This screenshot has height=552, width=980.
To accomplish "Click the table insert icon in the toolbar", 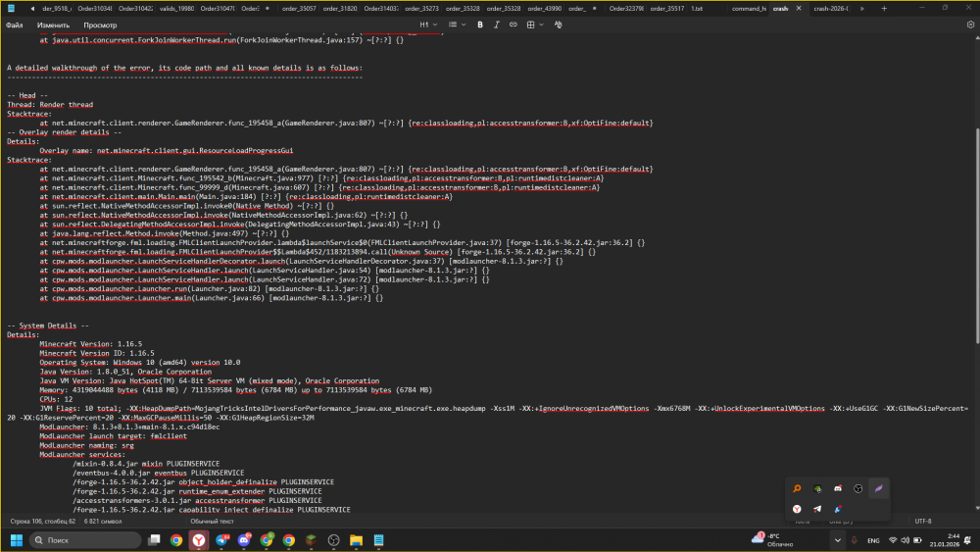I will tap(530, 25).
